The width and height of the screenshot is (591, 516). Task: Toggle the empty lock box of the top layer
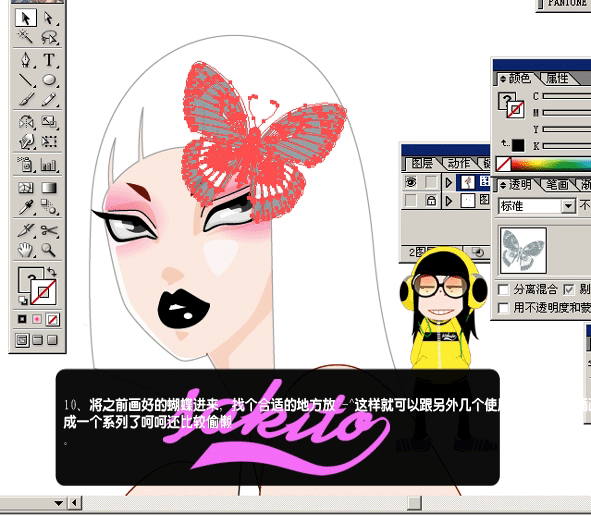point(431,182)
